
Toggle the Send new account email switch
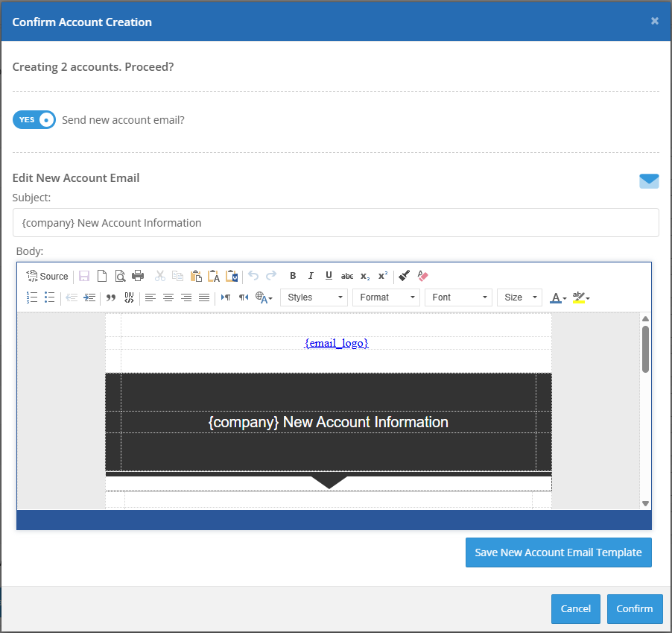(34, 120)
